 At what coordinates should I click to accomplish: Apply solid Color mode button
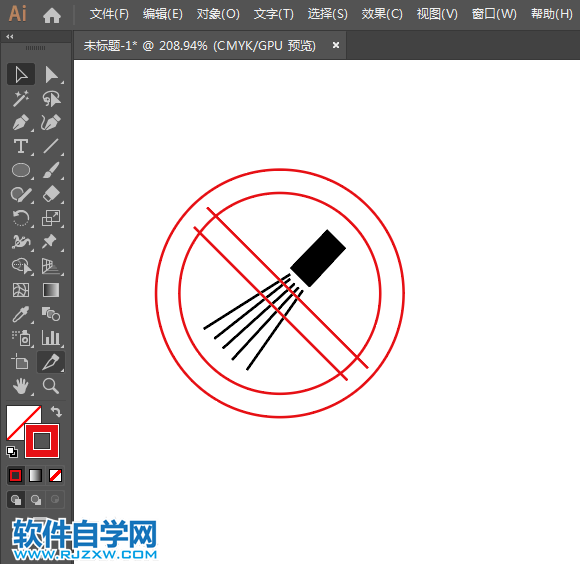click(x=16, y=476)
